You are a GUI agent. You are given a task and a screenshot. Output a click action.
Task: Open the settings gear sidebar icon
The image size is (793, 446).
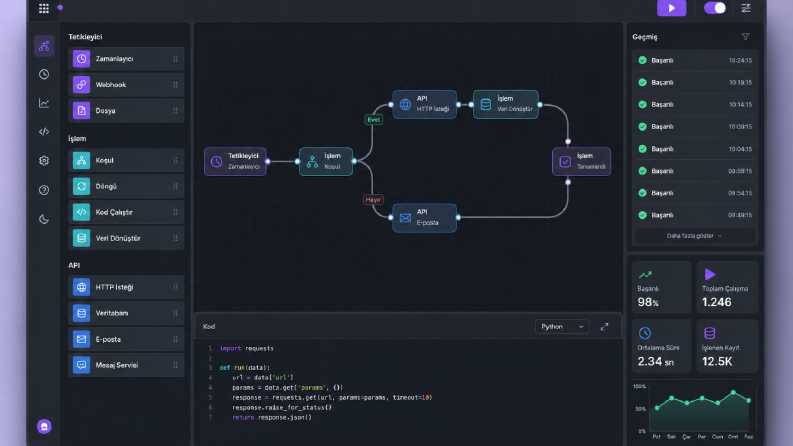[x=44, y=161]
